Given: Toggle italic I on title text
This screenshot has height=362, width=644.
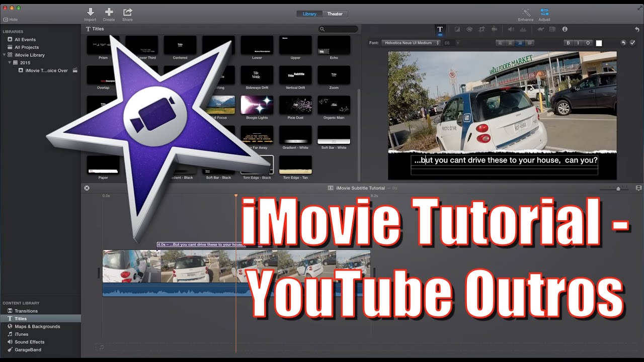Looking at the screenshot, I should coord(578,43).
